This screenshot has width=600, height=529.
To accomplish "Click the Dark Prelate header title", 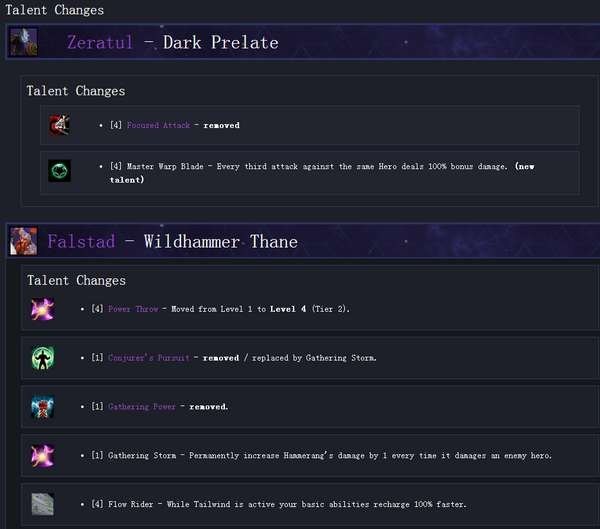I will [x=221, y=42].
